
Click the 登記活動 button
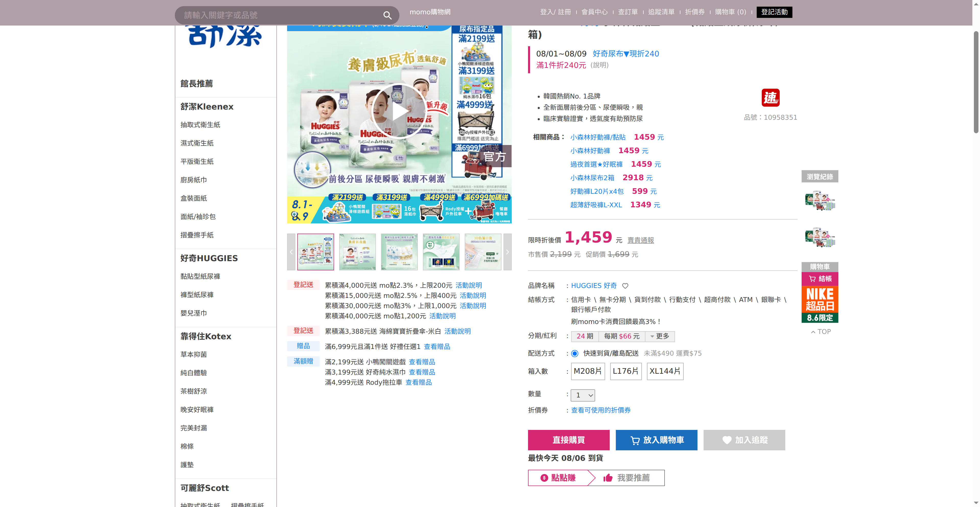tap(774, 12)
